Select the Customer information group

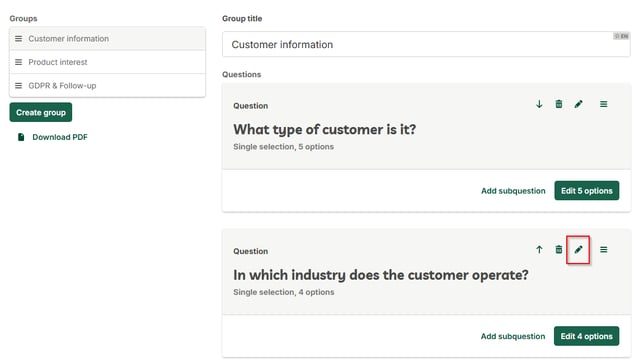point(107,39)
